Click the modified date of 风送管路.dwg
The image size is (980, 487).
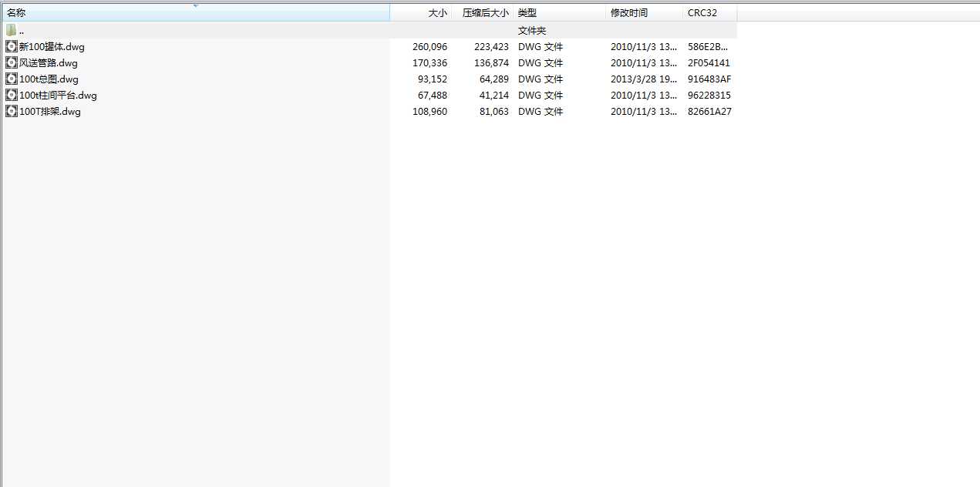pos(644,63)
